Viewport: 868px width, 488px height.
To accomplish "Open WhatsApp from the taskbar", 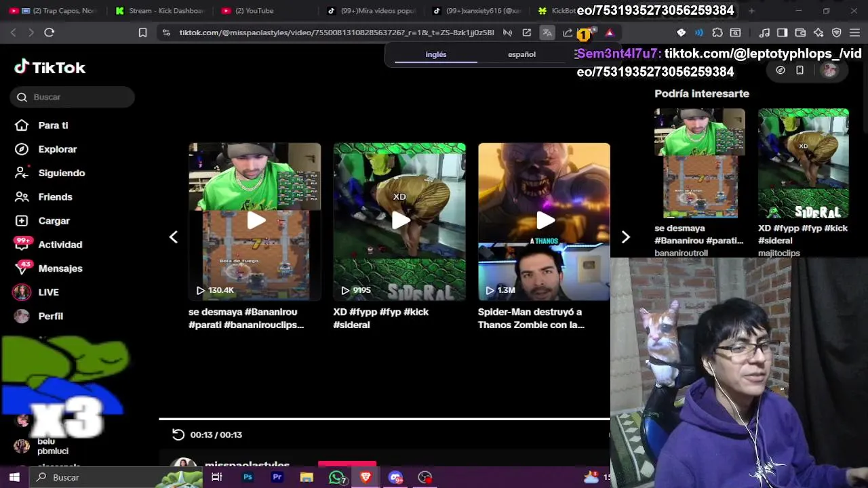I will point(336,477).
